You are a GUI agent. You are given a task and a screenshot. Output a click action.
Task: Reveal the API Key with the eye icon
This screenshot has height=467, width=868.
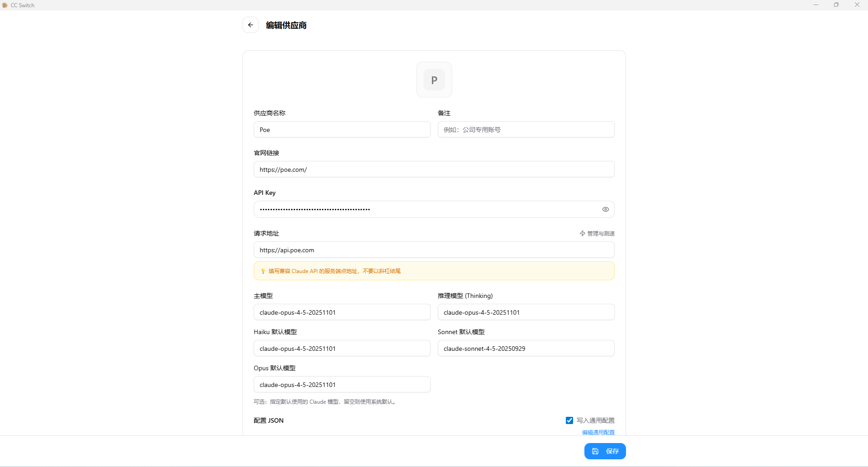click(x=605, y=209)
